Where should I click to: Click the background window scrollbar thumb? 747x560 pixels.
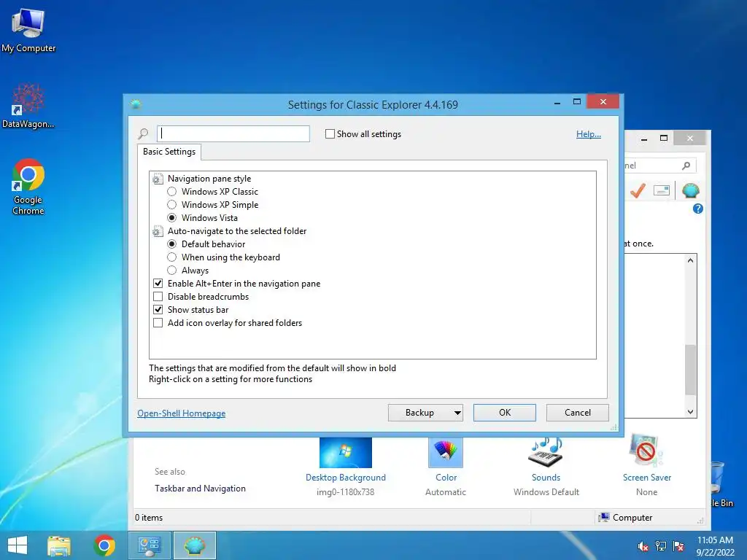coord(690,370)
